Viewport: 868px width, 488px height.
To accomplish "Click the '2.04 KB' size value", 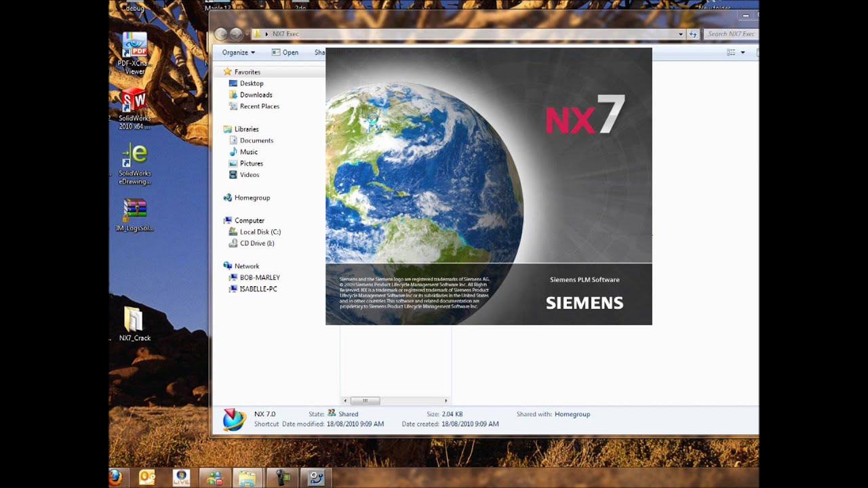I will 453,414.
